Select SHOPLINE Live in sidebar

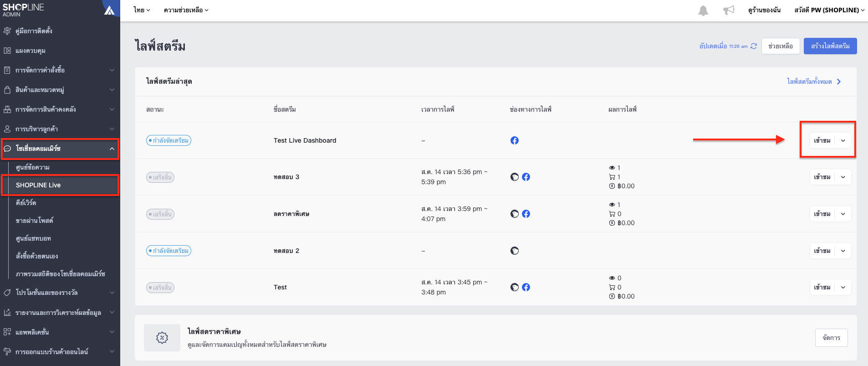[x=60, y=185]
